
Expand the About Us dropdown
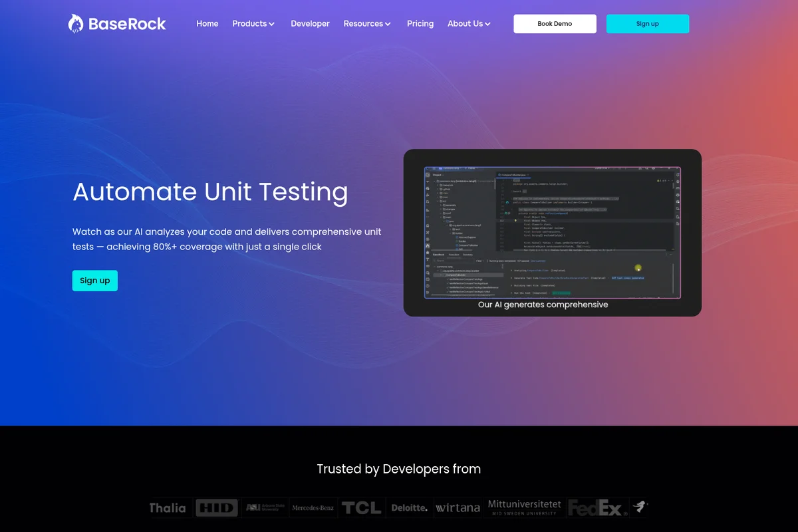click(469, 23)
